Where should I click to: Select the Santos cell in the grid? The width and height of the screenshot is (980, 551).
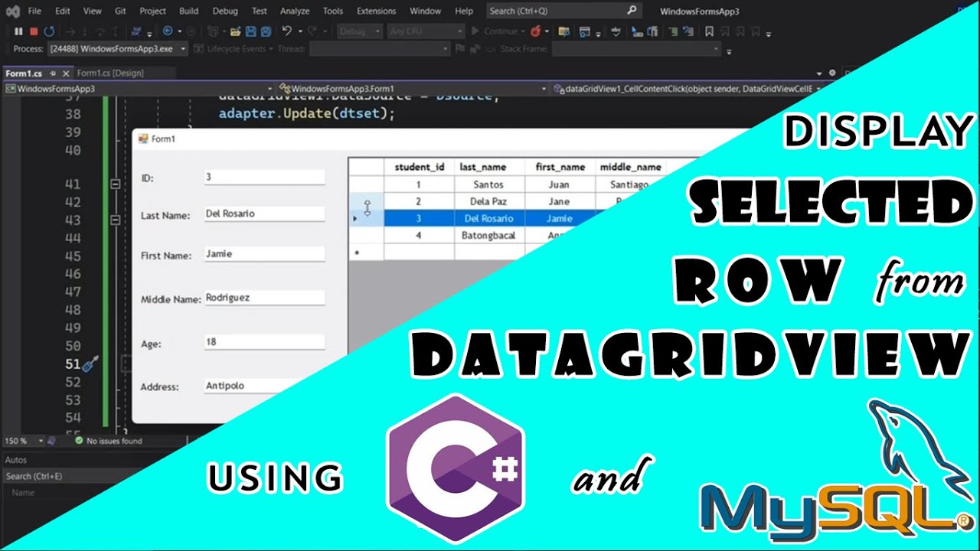[x=489, y=184]
